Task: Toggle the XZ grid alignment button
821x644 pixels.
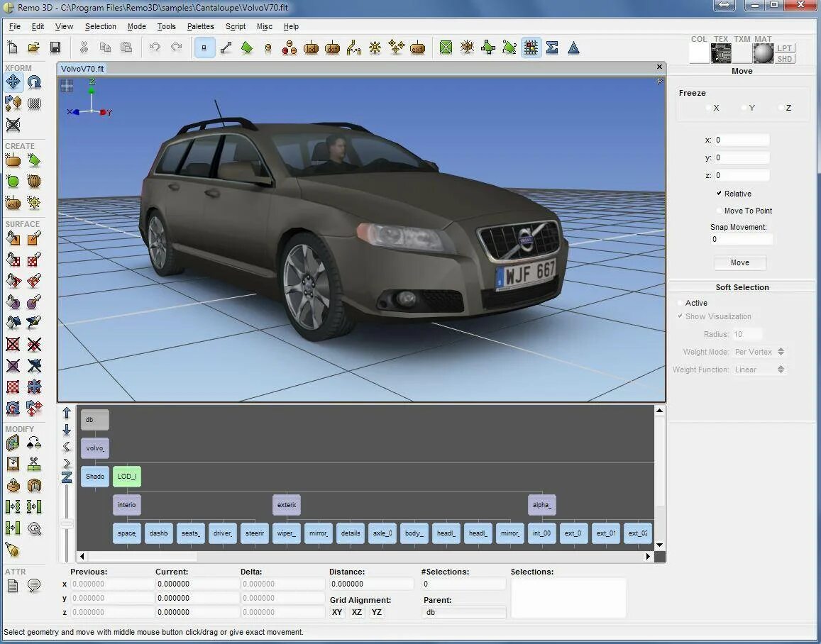Action: [357, 612]
